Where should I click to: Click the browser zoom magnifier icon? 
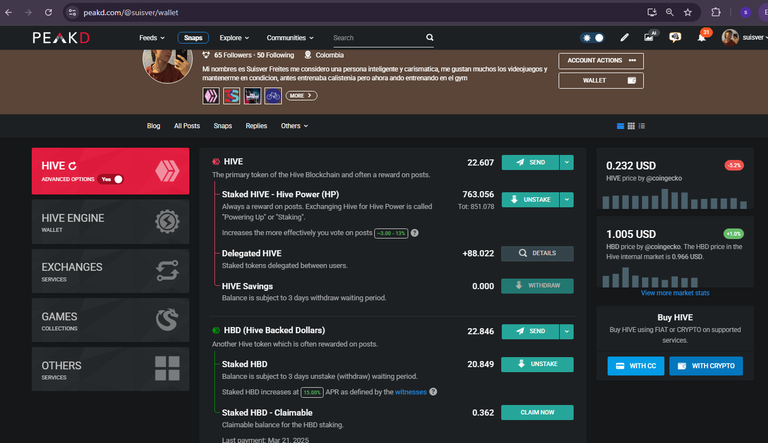click(670, 12)
